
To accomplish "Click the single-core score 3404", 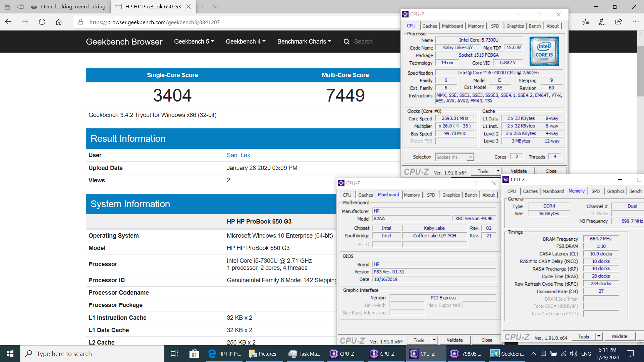I will pyautogui.click(x=172, y=95).
